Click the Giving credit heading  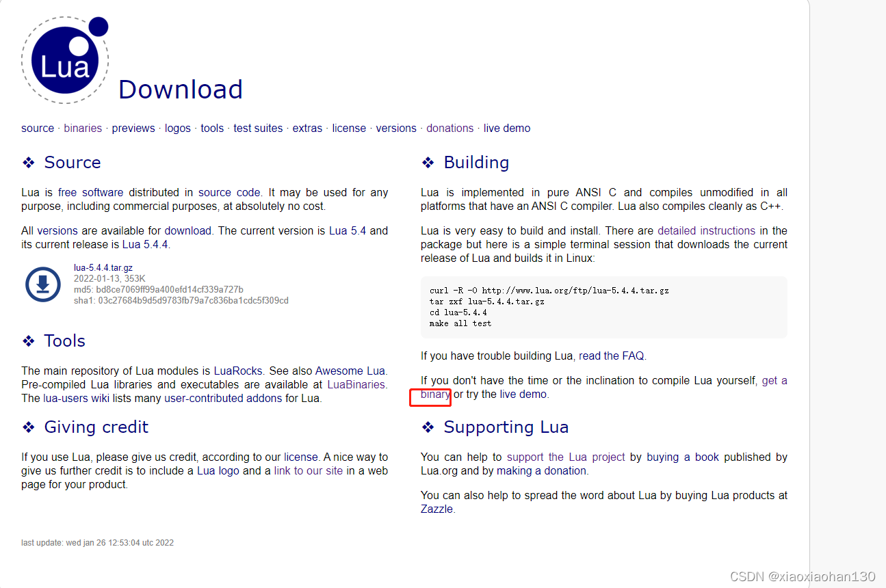[96, 427]
